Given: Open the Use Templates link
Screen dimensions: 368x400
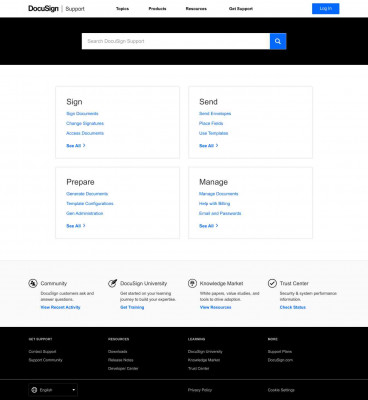Looking at the screenshot, I should 214,133.
